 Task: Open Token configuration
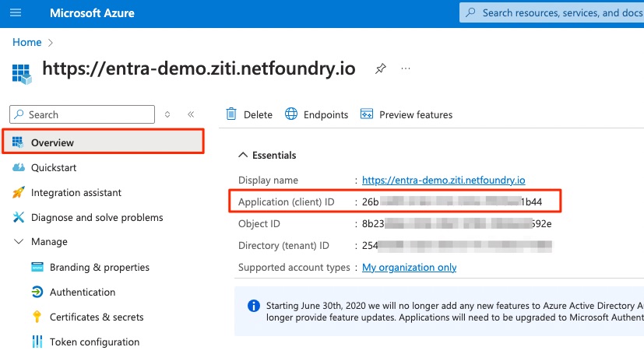point(94,342)
